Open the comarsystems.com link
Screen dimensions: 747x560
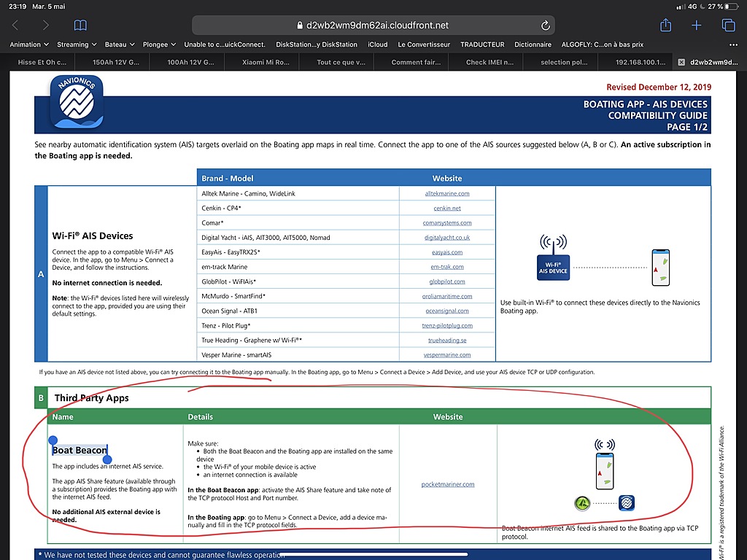pos(447,223)
